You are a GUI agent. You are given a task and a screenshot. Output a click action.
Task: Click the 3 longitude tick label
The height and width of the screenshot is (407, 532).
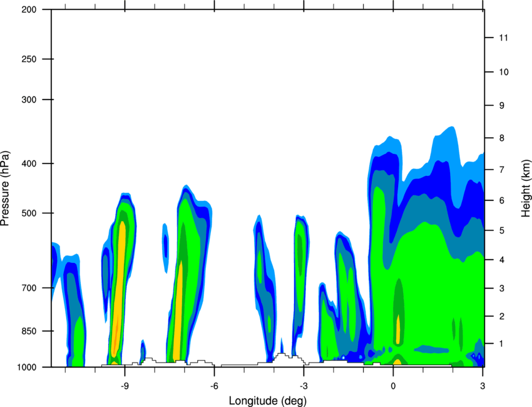pyautogui.click(x=483, y=386)
